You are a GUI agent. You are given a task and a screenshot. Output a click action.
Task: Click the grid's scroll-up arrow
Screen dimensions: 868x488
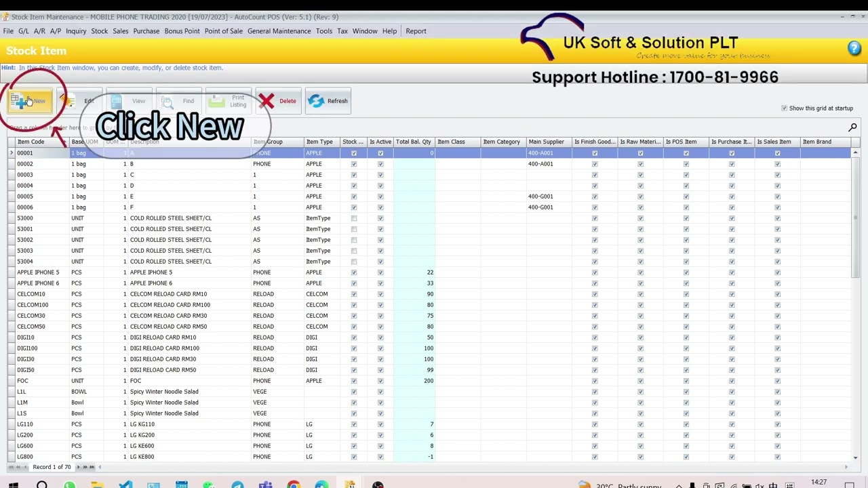855,153
